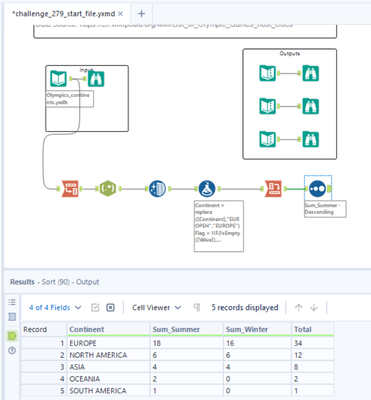Open a new workflow tab with plus
The width and height of the screenshot is (371, 400).
click(x=141, y=14)
